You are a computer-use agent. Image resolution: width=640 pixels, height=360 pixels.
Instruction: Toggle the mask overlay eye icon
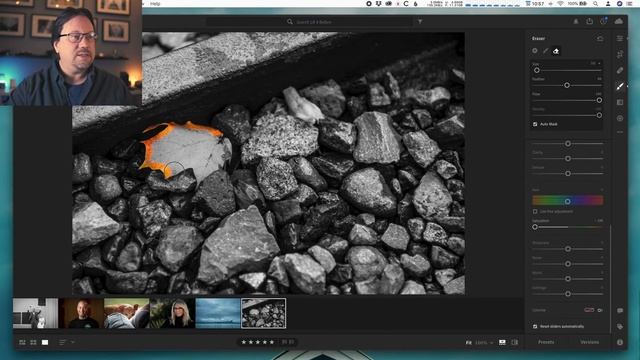pos(600,310)
